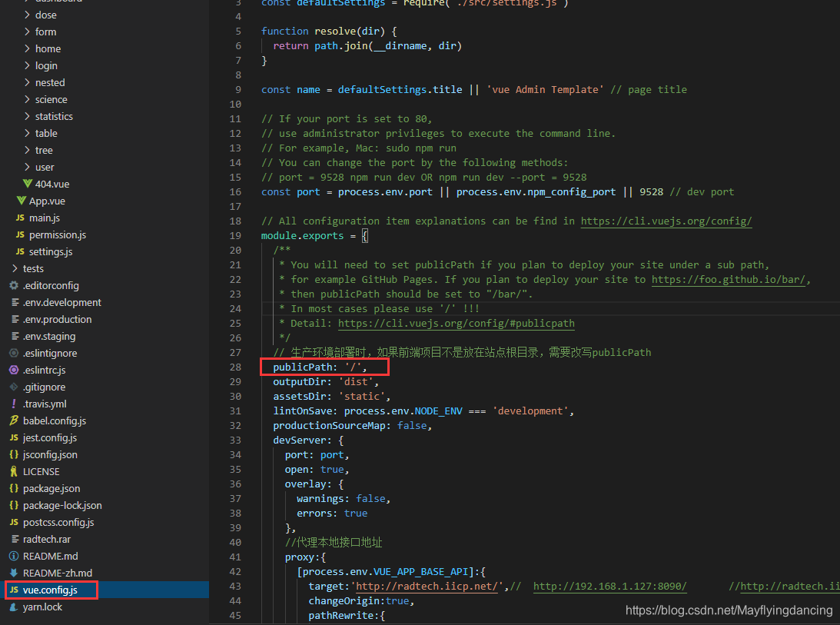Open the cli.vuejs.org/config/ link on line 18
This screenshot has height=625, width=840.
666,221
